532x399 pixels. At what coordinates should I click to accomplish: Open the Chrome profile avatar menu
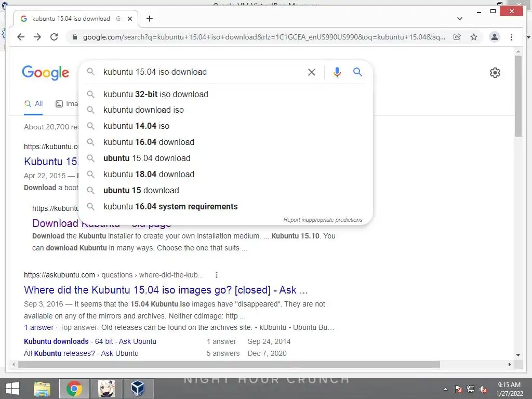[495, 37]
